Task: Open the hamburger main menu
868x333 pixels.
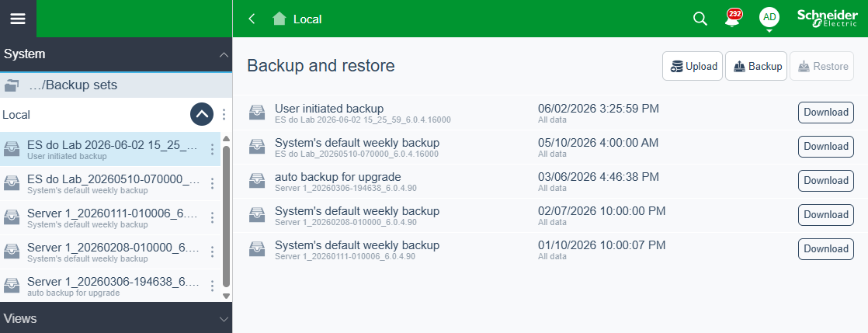Action: [x=18, y=19]
